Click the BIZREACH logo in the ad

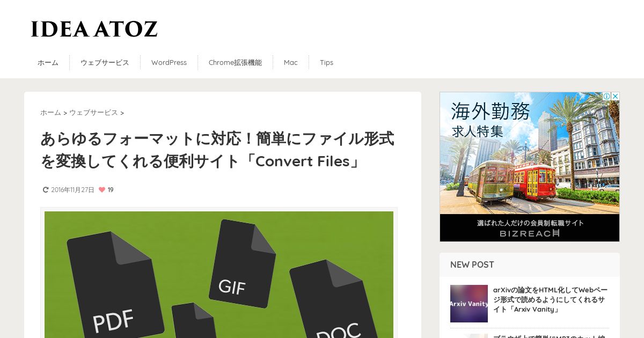pyautogui.click(x=530, y=233)
